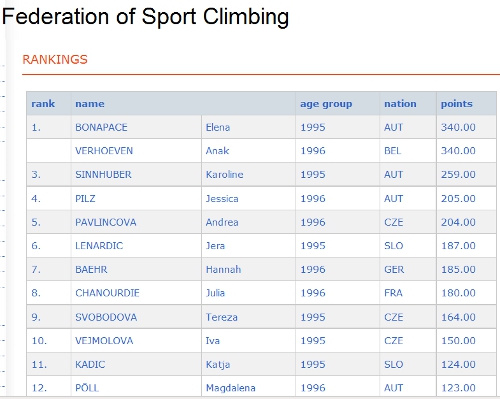Click VEJMOLOVA in the table
Viewport: 500px width, 399px height.
[x=104, y=340]
